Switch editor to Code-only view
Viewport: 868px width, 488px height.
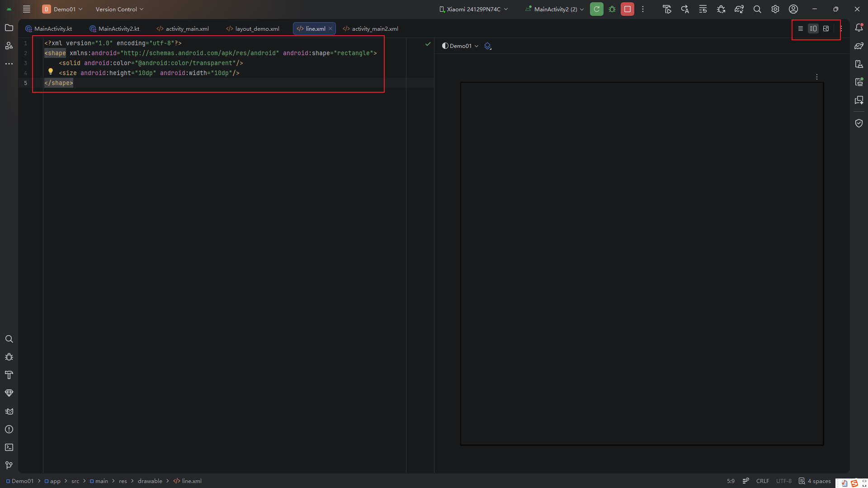click(x=801, y=28)
